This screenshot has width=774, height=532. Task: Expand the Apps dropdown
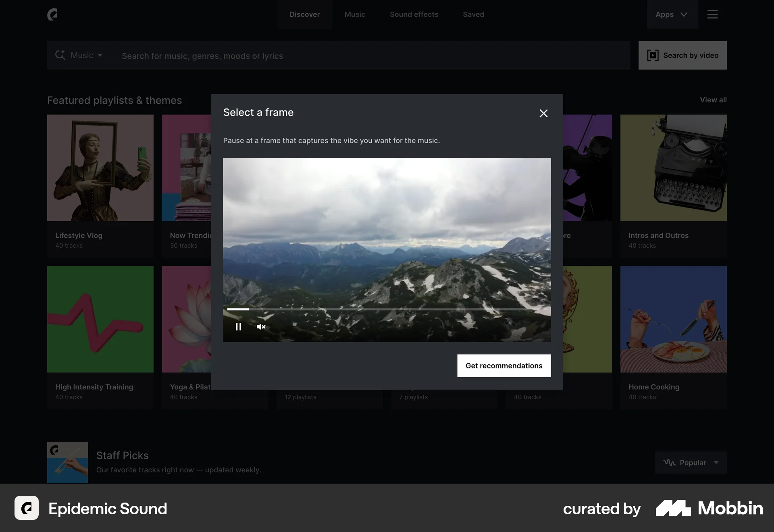(x=672, y=14)
